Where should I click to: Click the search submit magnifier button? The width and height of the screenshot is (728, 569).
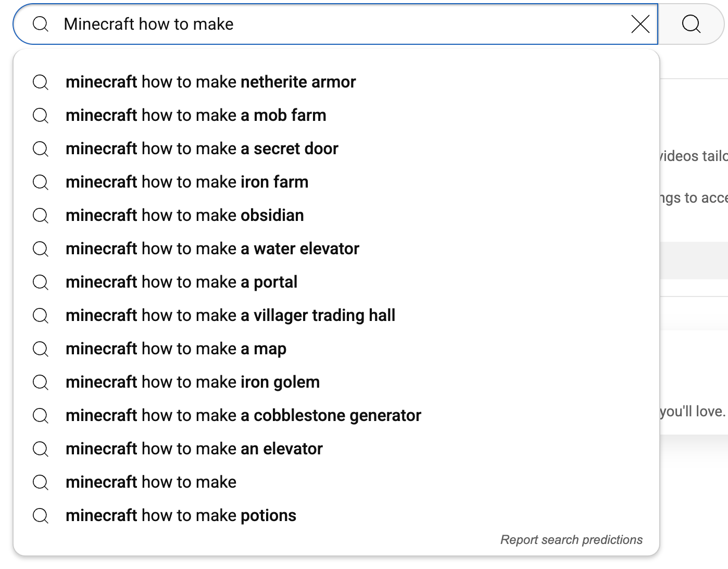(691, 24)
